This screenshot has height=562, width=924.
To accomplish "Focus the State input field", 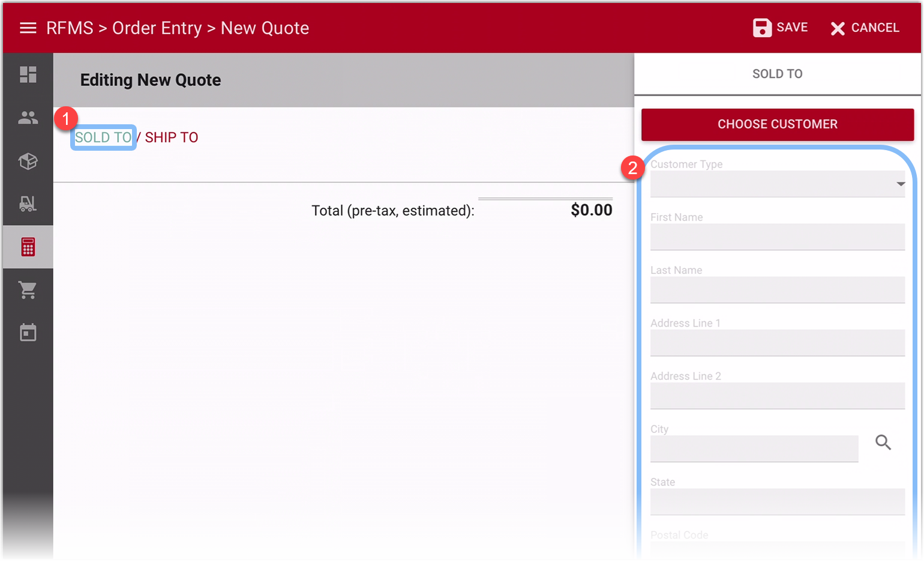I will pyautogui.click(x=778, y=501).
